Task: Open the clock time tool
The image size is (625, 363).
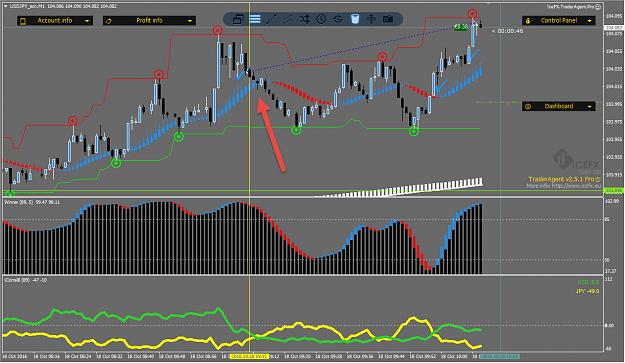Action: click(x=321, y=19)
